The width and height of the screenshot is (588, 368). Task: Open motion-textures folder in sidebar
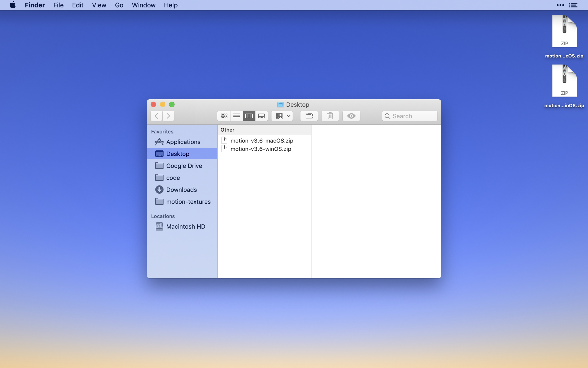tap(182, 202)
